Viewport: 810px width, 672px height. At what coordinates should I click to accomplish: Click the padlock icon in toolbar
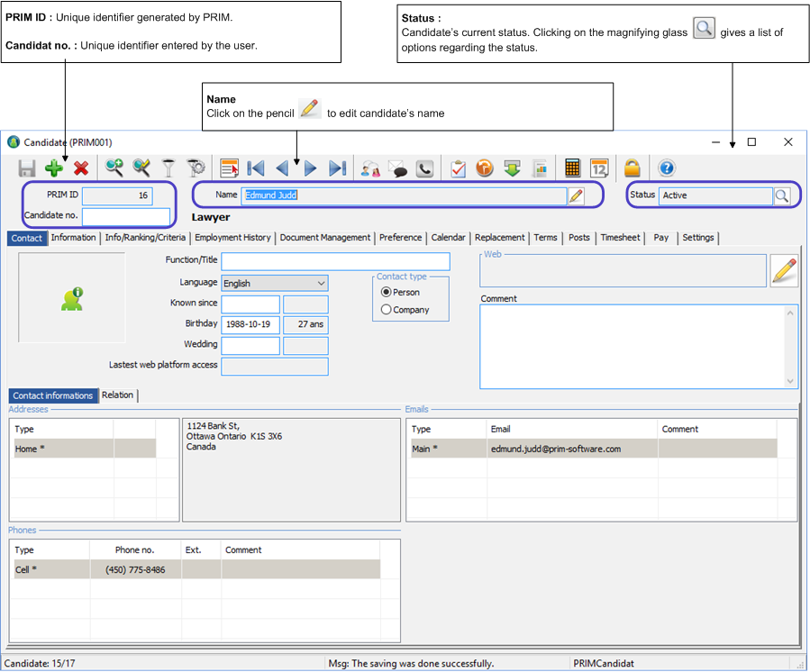(633, 168)
